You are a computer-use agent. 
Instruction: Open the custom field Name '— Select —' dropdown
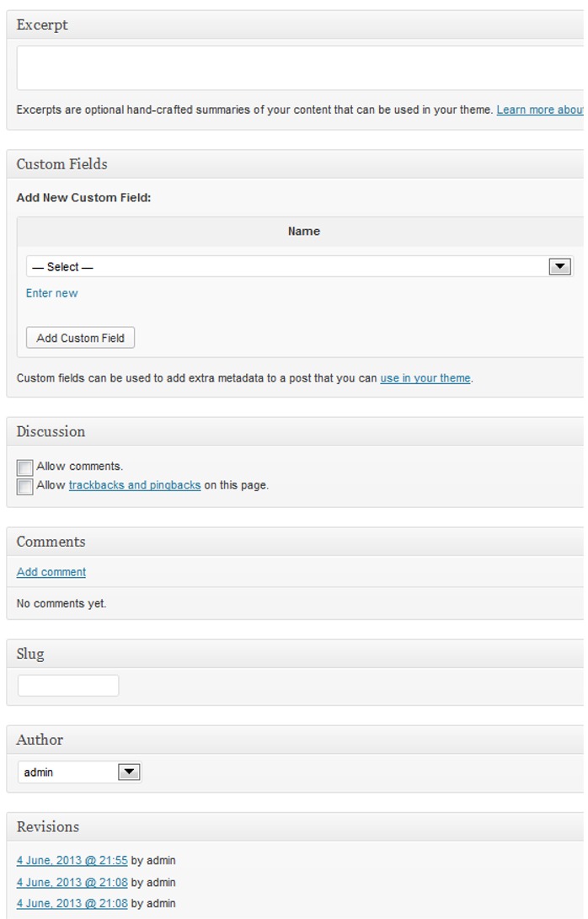[x=299, y=267]
